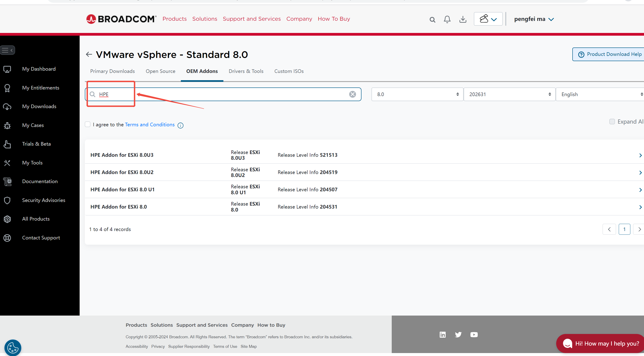The height and width of the screenshot is (356, 644).
Task: Click the All Products cube icon
Action: (7, 219)
